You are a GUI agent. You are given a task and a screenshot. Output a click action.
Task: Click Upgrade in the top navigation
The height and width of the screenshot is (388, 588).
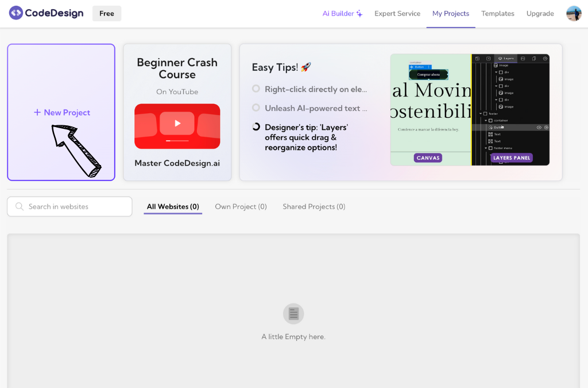tap(540, 14)
